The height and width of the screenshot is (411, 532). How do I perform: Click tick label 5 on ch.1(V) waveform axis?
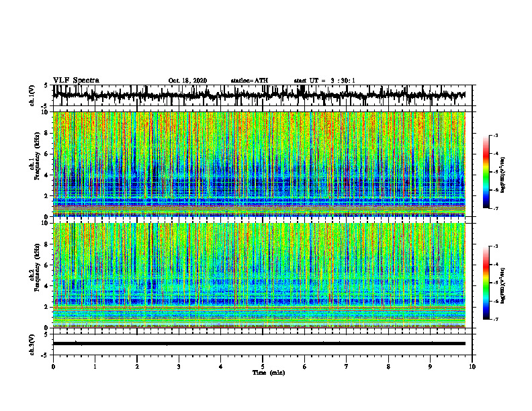46,86
